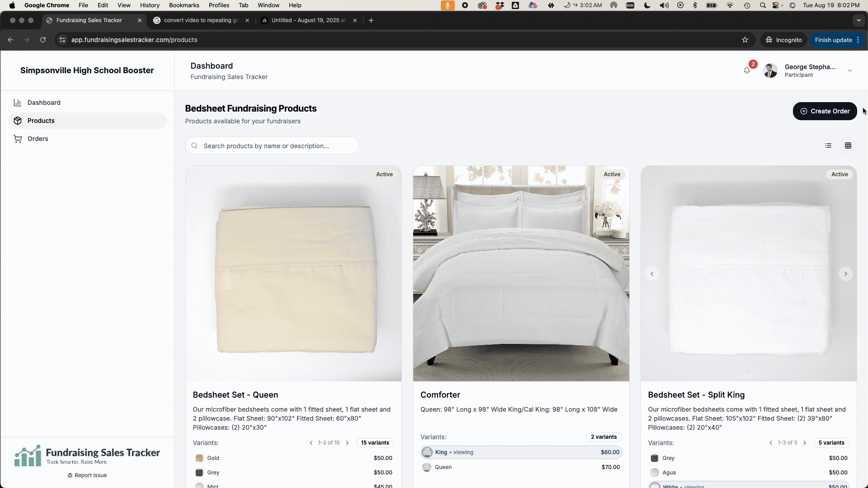Go to next variants page for Queen bedsheet
868x488 pixels.
pyautogui.click(x=347, y=443)
